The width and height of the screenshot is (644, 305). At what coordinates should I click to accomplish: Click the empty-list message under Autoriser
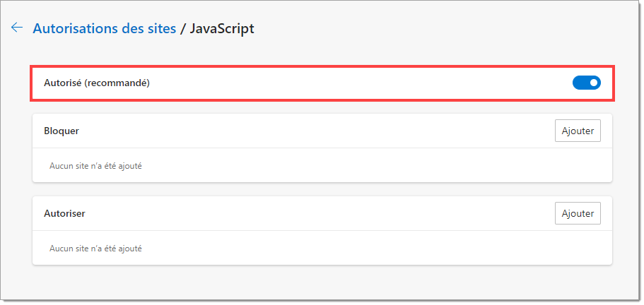click(x=95, y=249)
